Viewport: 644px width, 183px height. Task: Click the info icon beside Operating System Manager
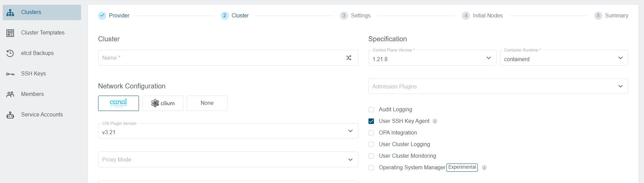click(484, 168)
